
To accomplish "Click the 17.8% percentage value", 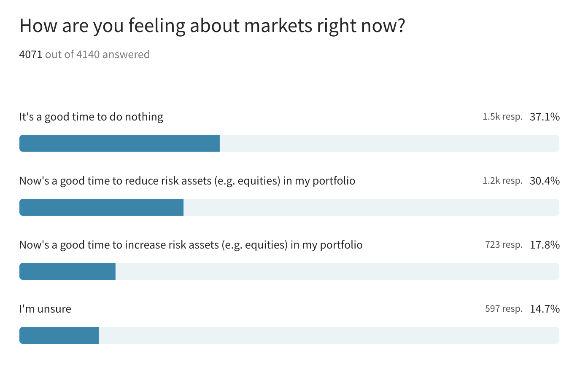I will click(545, 245).
